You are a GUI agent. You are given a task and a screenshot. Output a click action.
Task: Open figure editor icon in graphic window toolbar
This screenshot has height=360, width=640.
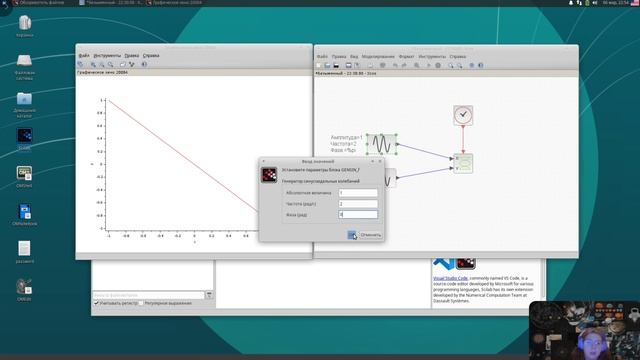[x=122, y=64]
